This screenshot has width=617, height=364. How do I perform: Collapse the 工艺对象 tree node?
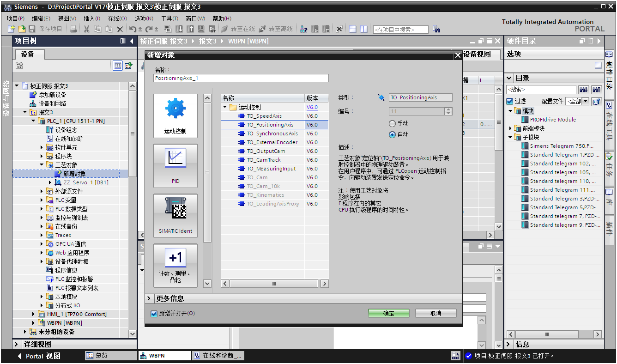pyautogui.click(x=42, y=165)
